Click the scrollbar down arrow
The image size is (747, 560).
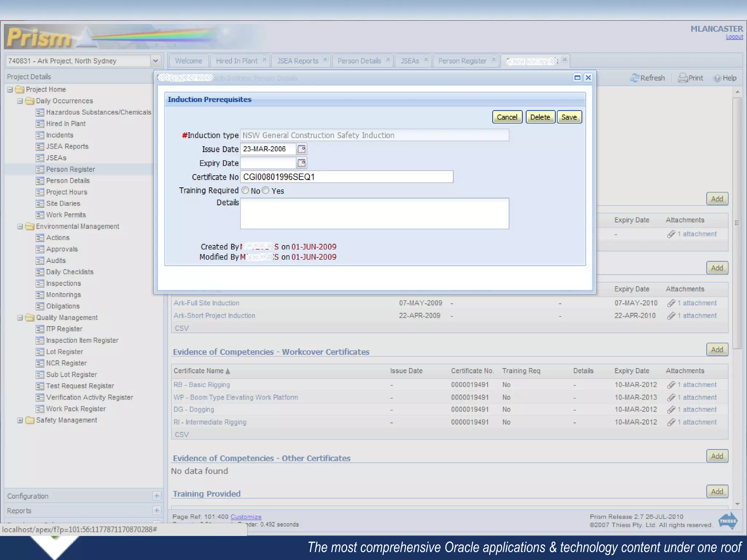click(737, 504)
